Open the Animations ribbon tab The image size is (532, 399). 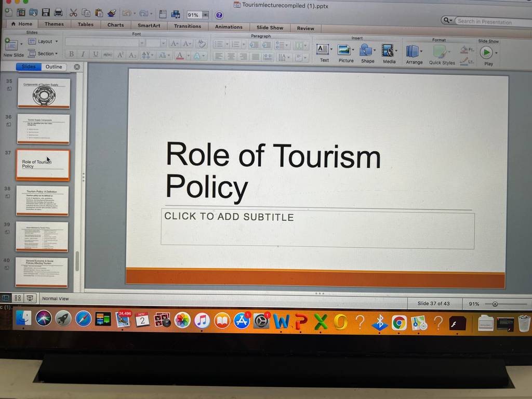[229, 26]
